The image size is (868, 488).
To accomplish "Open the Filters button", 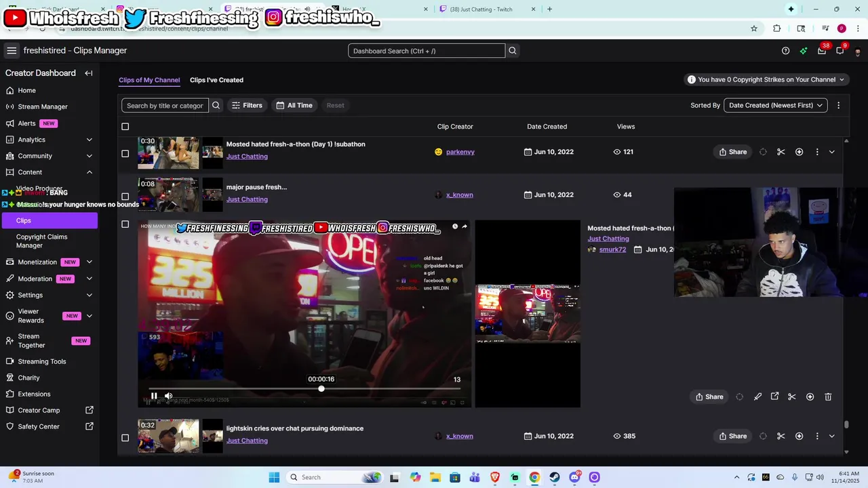I will (x=247, y=105).
